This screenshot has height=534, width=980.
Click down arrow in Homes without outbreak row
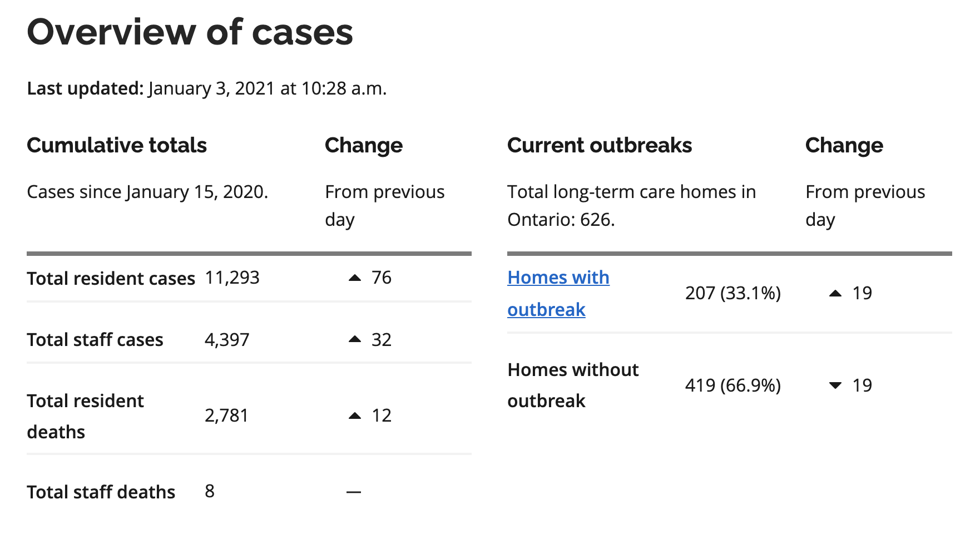835,385
